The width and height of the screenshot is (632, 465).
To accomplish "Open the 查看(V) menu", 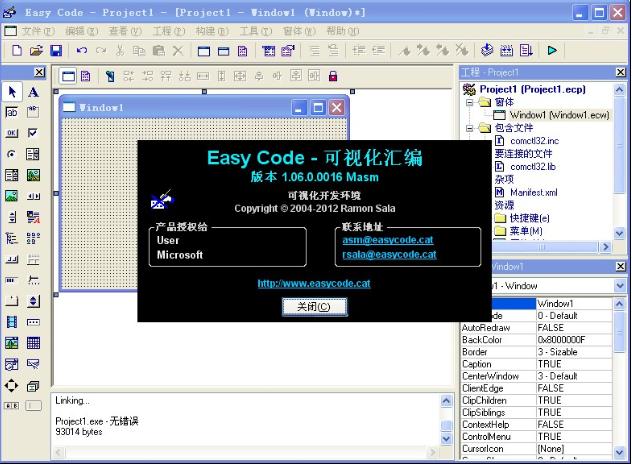I will [125, 31].
